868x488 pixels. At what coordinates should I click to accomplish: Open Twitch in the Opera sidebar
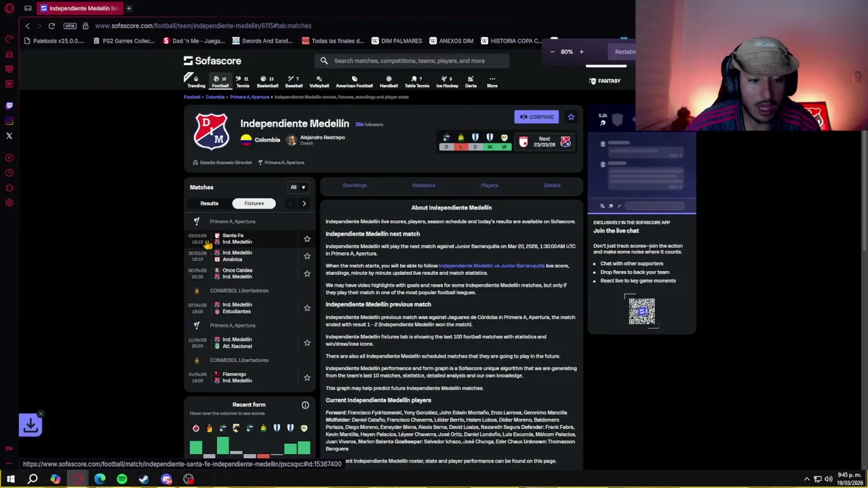(x=9, y=106)
